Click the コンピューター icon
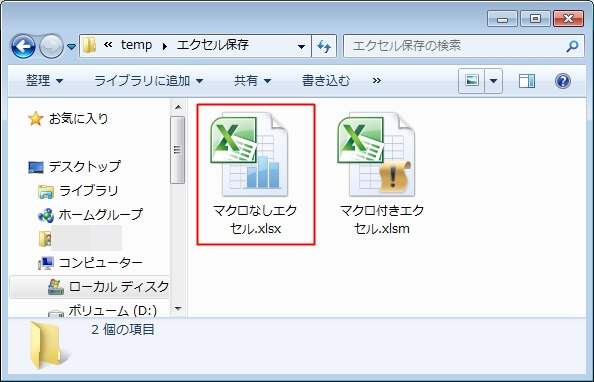Viewport: 594px width, 382px height. click(x=46, y=263)
